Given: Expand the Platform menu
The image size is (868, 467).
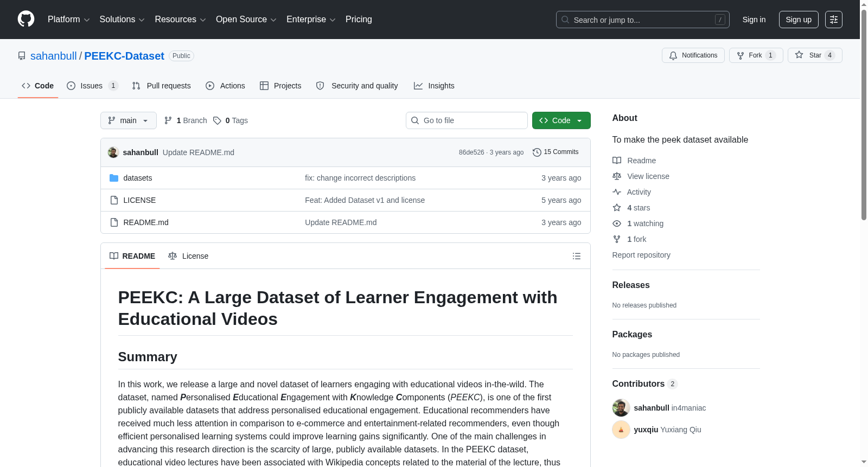Looking at the screenshot, I should click(69, 20).
